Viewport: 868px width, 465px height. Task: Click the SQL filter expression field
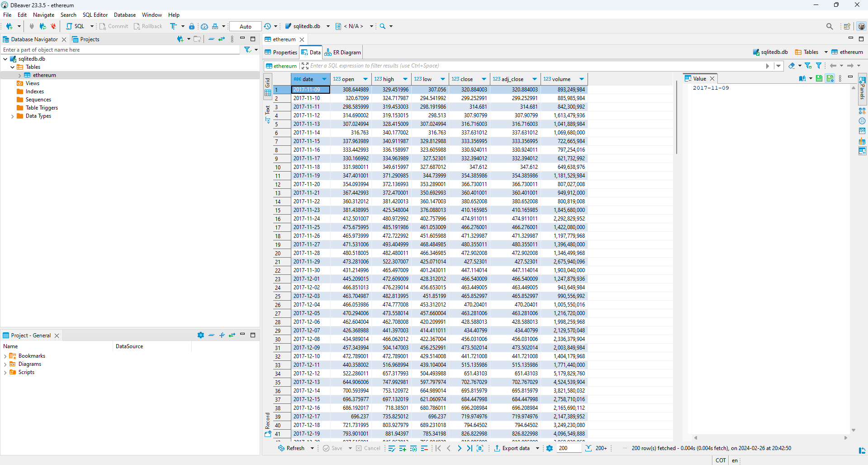tap(536, 66)
